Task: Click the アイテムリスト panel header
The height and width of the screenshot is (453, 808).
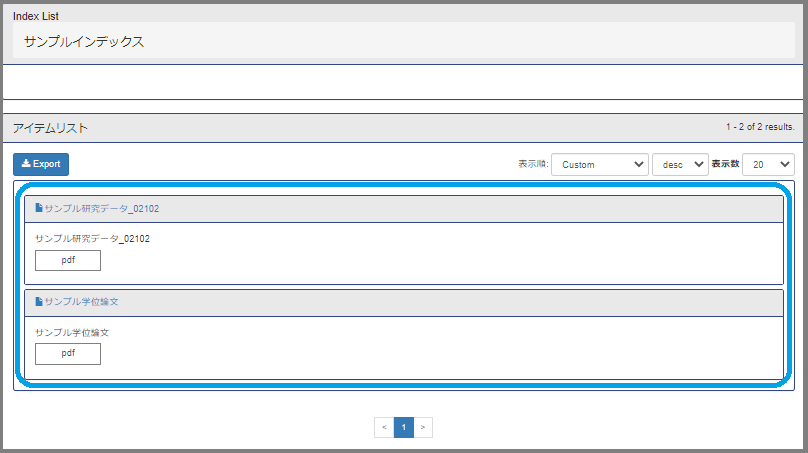Action: pos(50,128)
